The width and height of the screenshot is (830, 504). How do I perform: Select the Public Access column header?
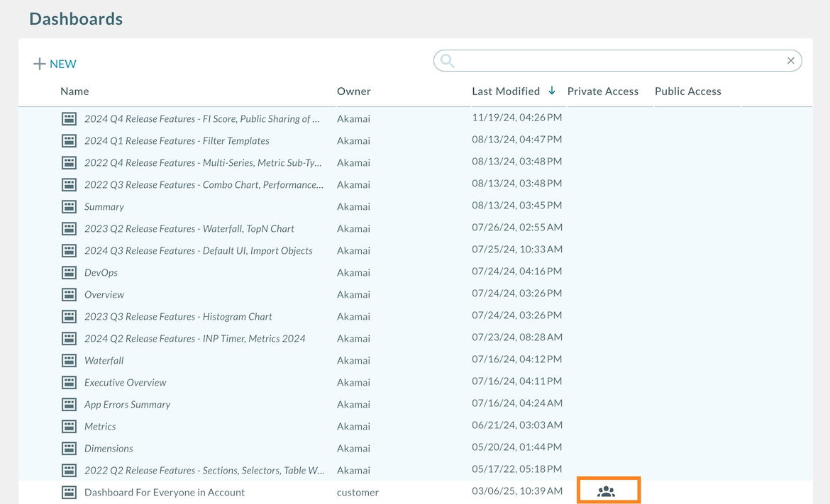687,91
